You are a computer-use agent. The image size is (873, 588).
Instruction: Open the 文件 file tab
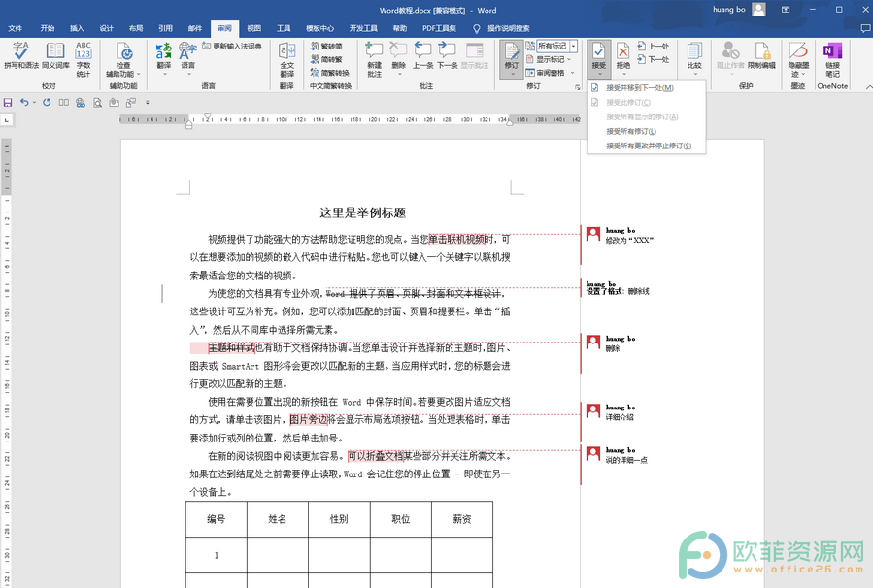[x=15, y=28]
